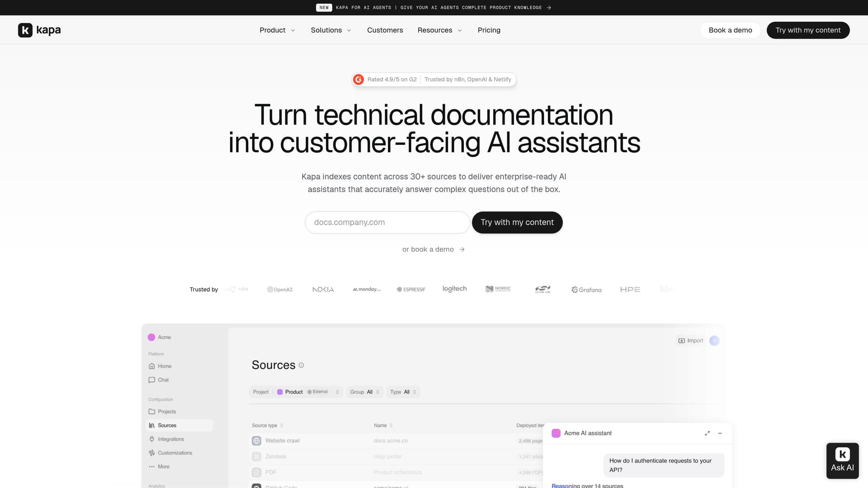This screenshot has width=868, height=488.
Task: Open the Group All filter dropdown
Action: (365, 392)
